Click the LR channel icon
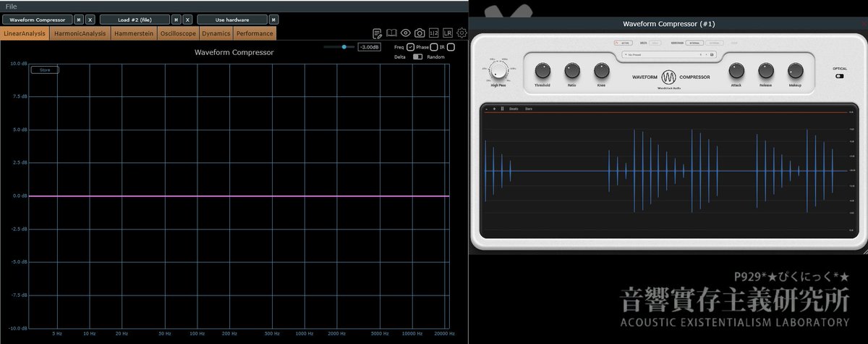The image size is (868, 344). [x=448, y=33]
